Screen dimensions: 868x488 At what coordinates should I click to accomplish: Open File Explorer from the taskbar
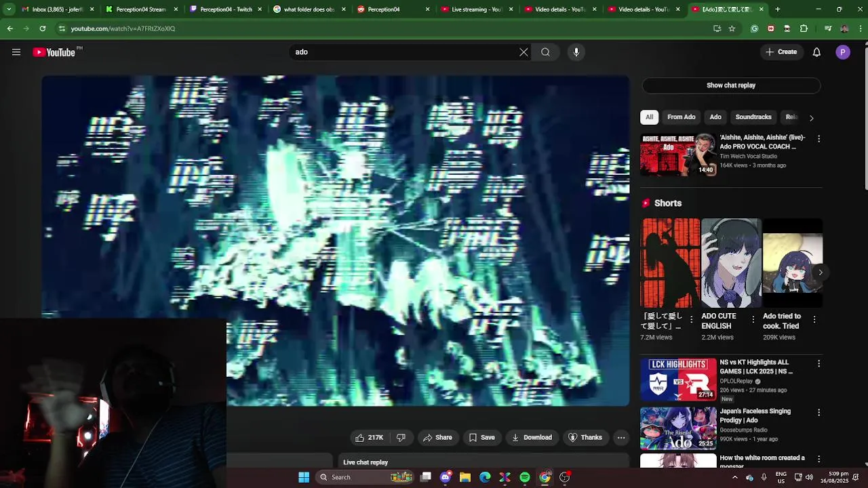tap(465, 477)
